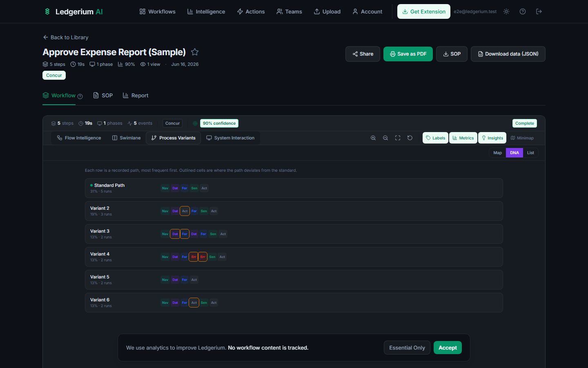Screen dimensions: 588x368
Task: Star the Approve Expense Report workflow
Action: tap(195, 52)
